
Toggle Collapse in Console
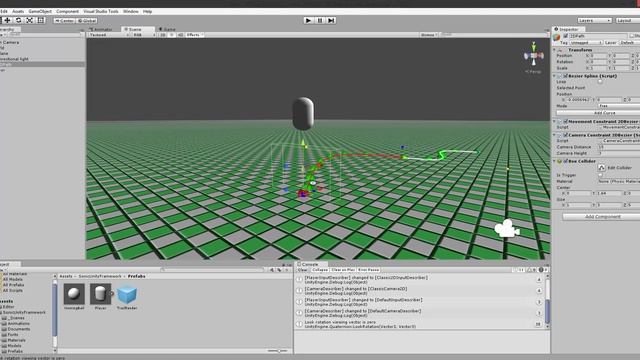pos(320,270)
